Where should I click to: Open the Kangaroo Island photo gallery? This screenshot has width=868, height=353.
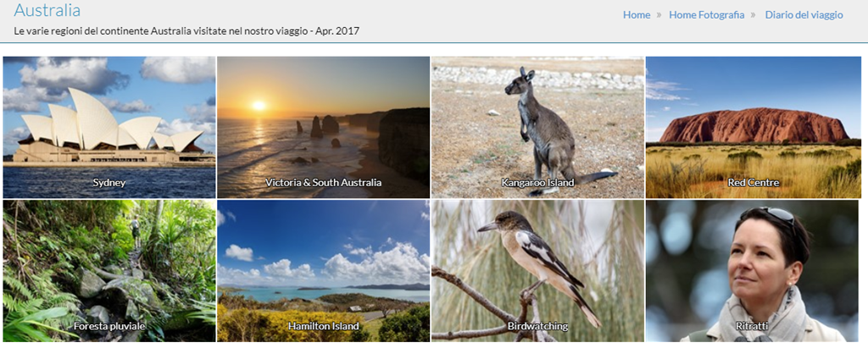coord(537,127)
